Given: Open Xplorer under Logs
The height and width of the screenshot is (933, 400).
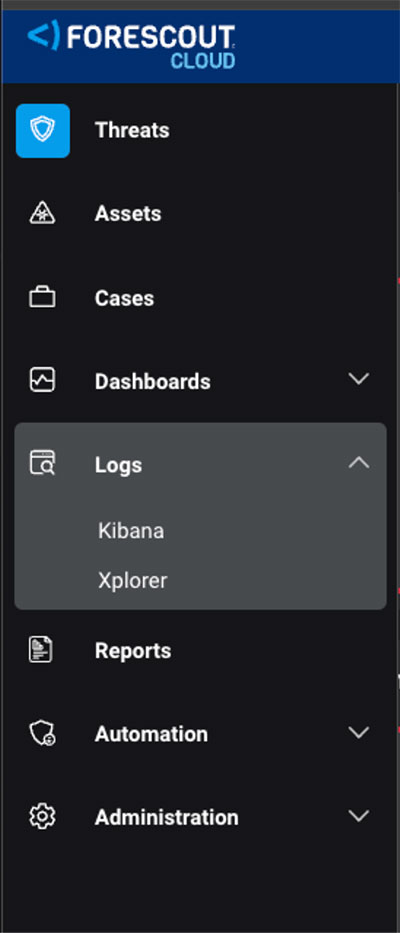Looking at the screenshot, I should 133,581.
